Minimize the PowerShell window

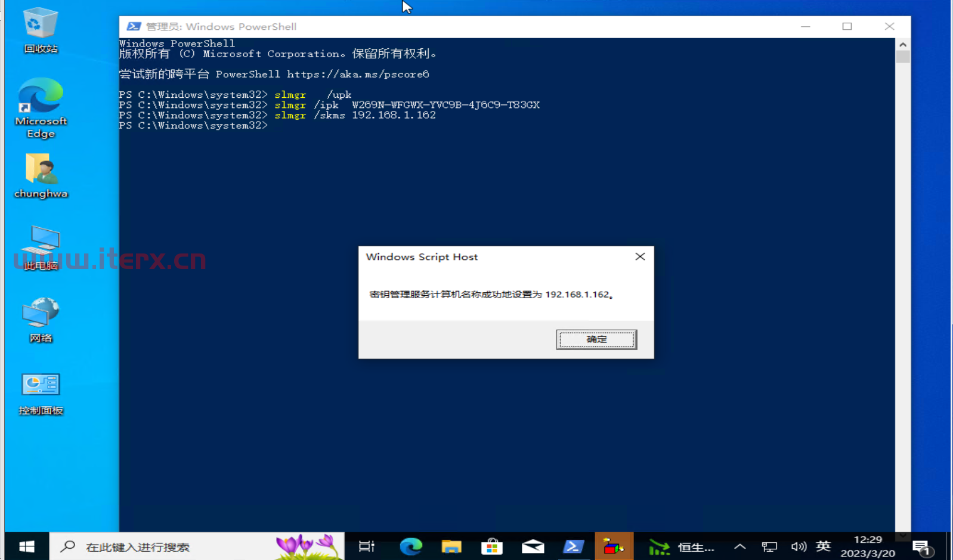coord(805,26)
